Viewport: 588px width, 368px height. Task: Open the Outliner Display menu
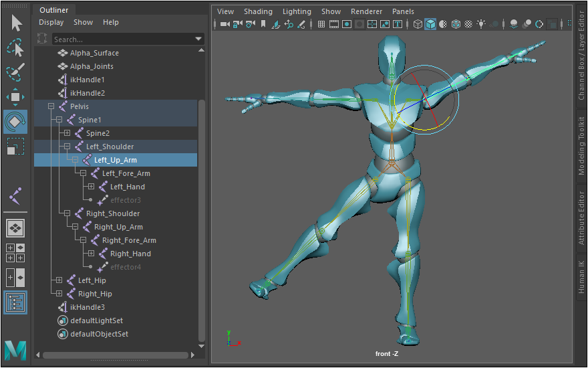pyautogui.click(x=51, y=22)
